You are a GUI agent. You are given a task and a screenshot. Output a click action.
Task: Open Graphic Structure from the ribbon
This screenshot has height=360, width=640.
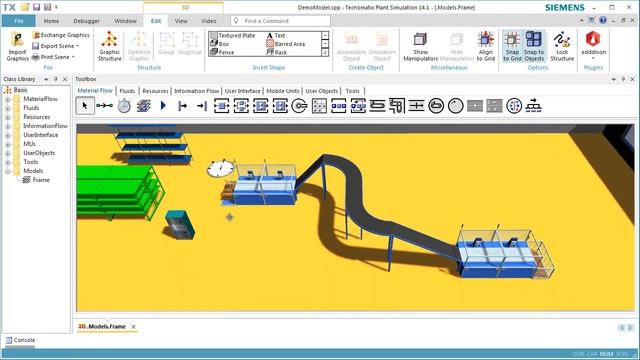tap(109, 46)
